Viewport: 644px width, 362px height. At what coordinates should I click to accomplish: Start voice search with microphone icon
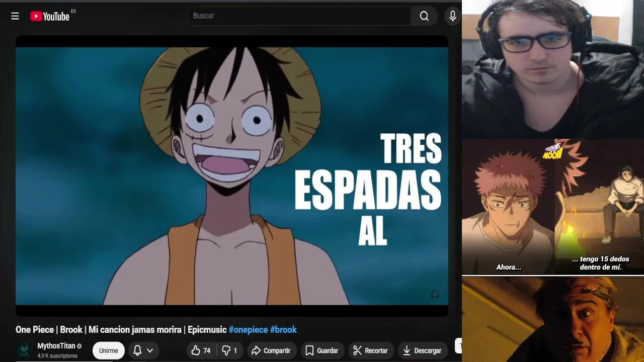coord(453,16)
